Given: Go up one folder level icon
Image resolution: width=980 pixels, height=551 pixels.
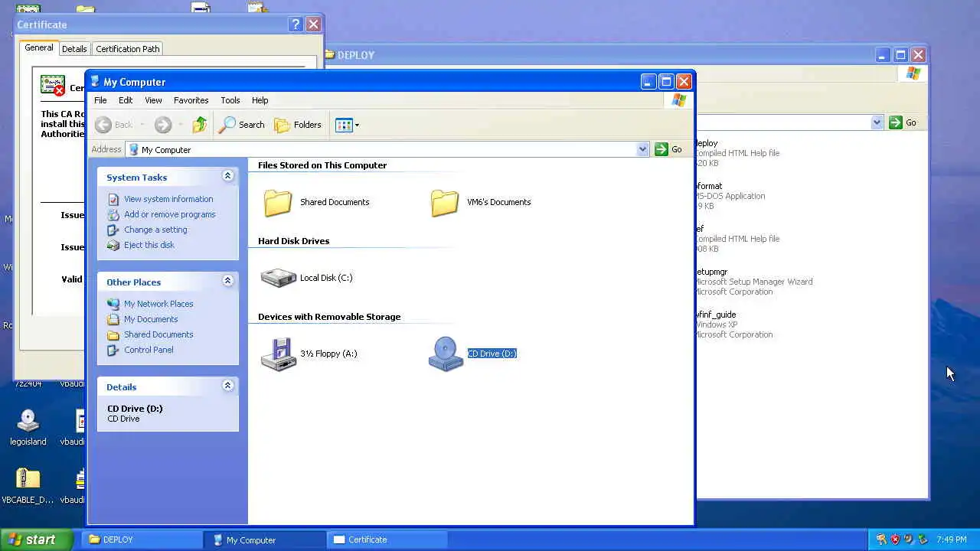Looking at the screenshot, I should 199,125.
